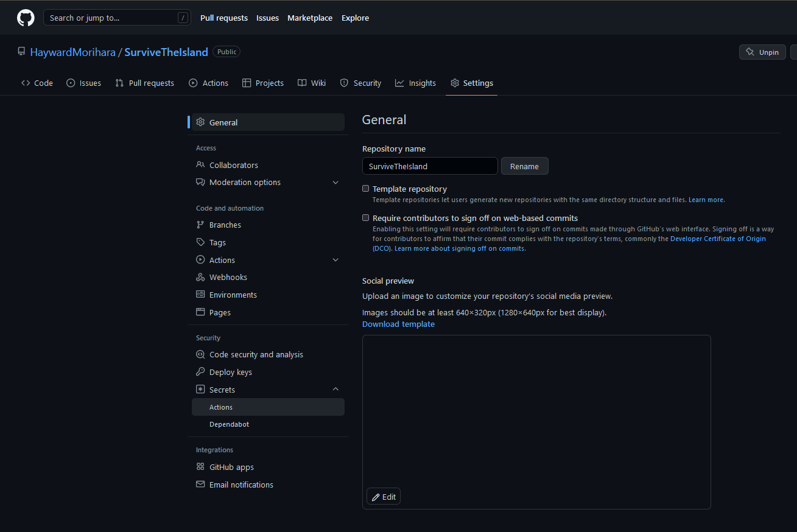Click the pin icon in Unpin button

click(x=750, y=52)
